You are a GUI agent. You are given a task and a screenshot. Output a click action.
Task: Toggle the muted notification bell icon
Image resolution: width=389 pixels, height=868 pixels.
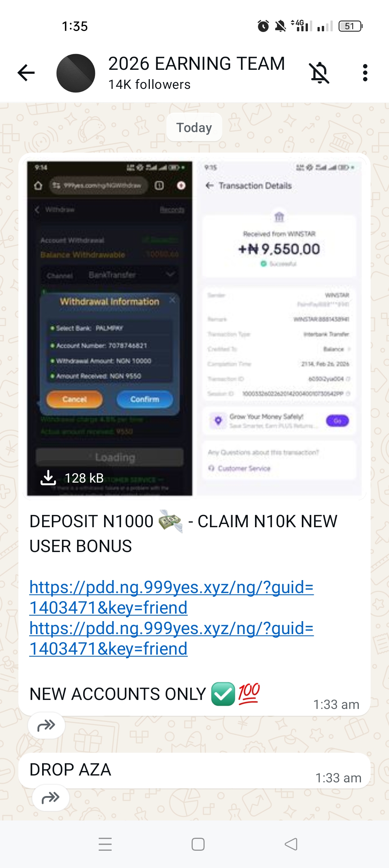pos(319,73)
